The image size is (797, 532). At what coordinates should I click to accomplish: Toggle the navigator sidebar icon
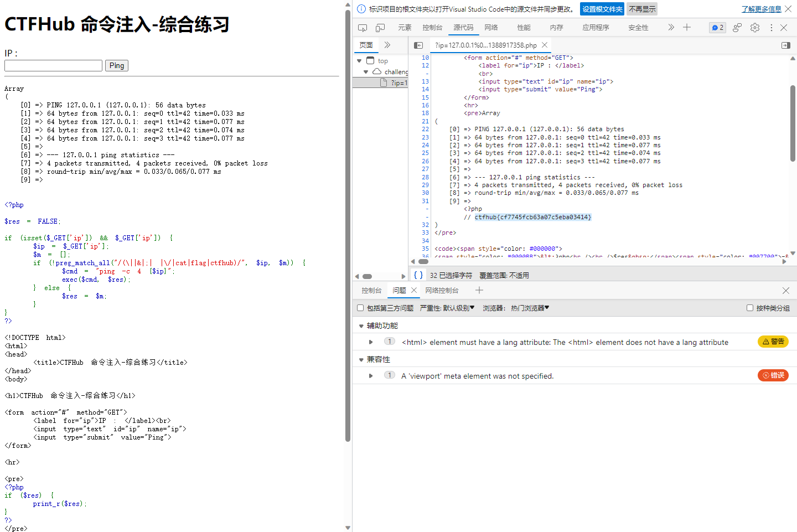click(418, 45)
